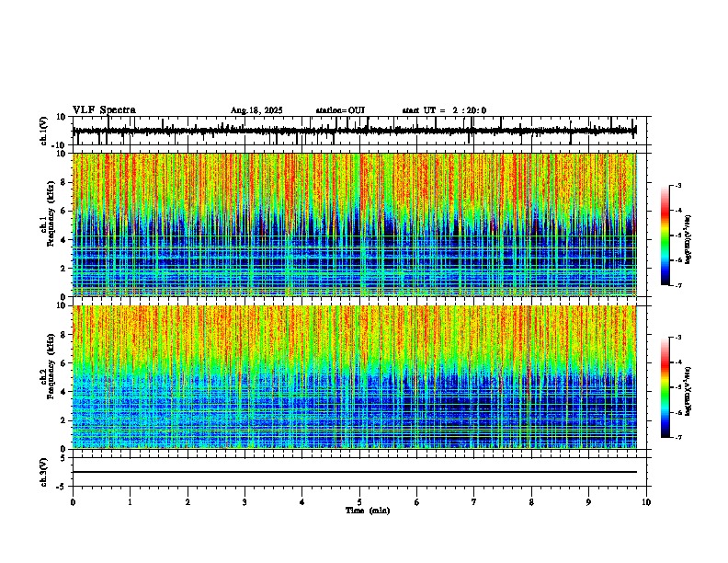Image resolution: width=728 pixels, height=563 pixels.
Task: Click the time axis tick label "5"
Action: (359, 502)
